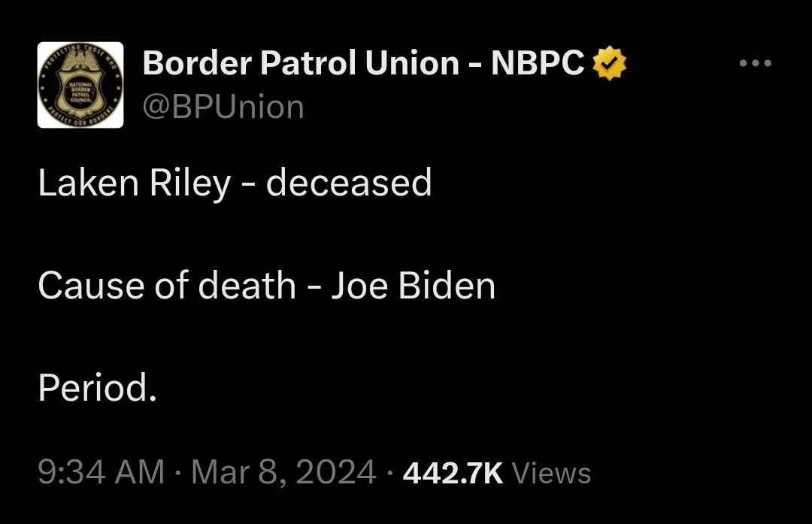This screenshot has width=812, height=524.
Task: Open the NBPC profile avatar
Action: click(80, 85)
